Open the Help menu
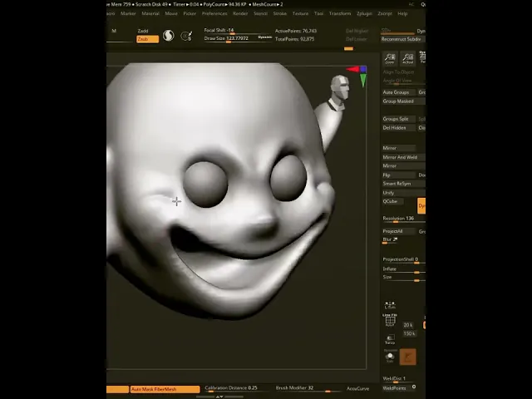Viewport: 532px width, 399px height. click(402, 13)
